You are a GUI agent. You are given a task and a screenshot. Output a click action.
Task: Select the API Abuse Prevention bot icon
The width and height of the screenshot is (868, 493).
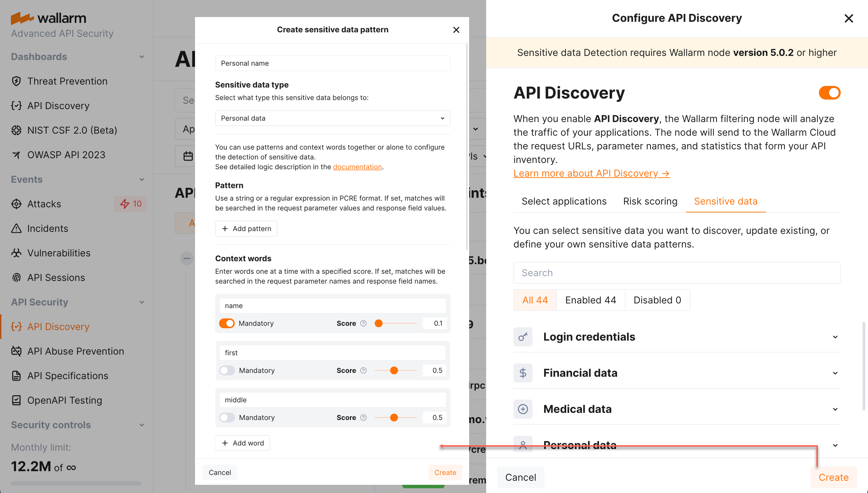coord(16,351)
